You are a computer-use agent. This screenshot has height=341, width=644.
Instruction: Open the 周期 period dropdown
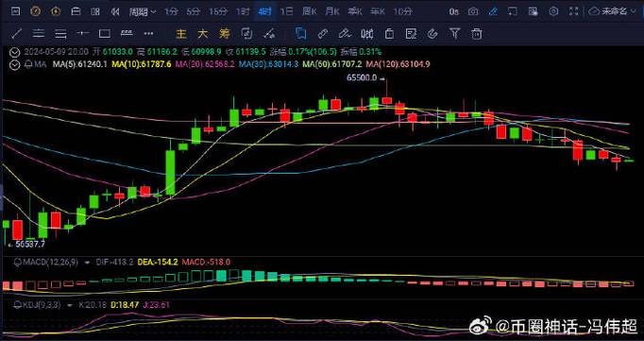(143, 11)
